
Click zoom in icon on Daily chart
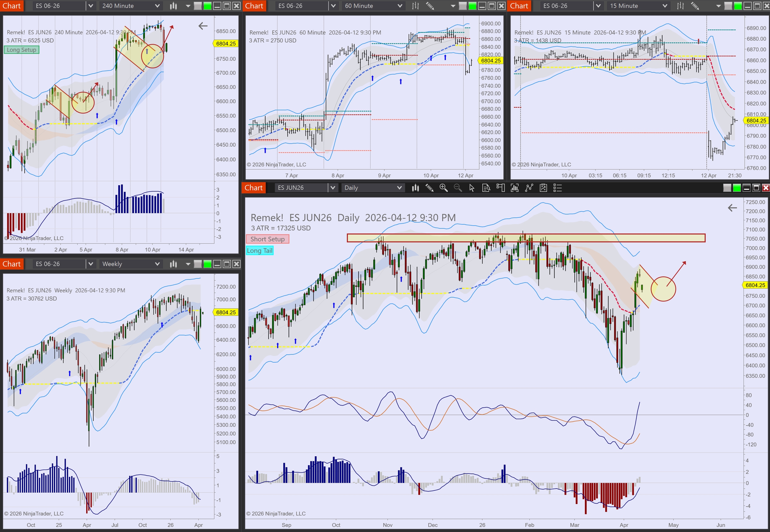pyautogui.click(x=444, y=188)
